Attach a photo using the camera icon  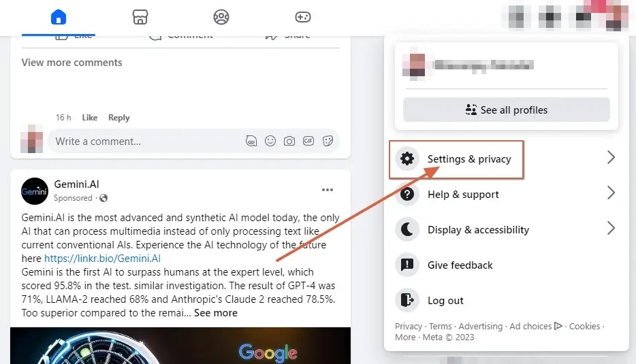click(x=289, y=141)
